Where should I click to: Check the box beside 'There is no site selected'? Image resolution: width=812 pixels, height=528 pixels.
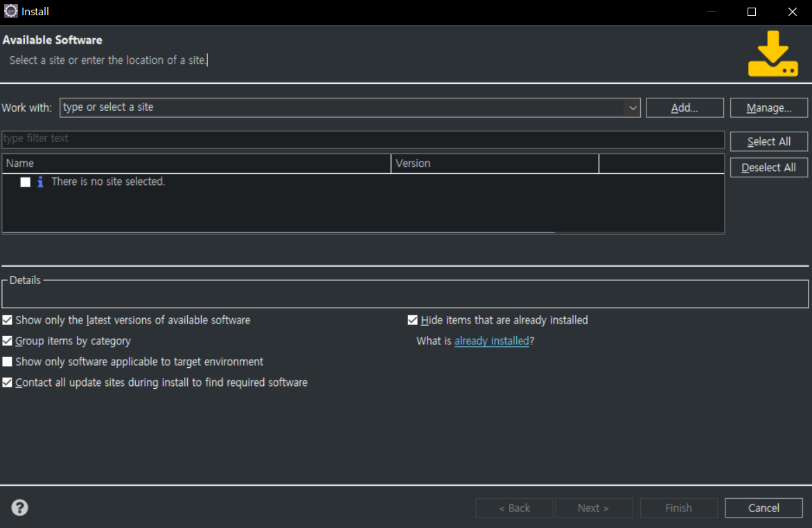[x=26, y=182]
